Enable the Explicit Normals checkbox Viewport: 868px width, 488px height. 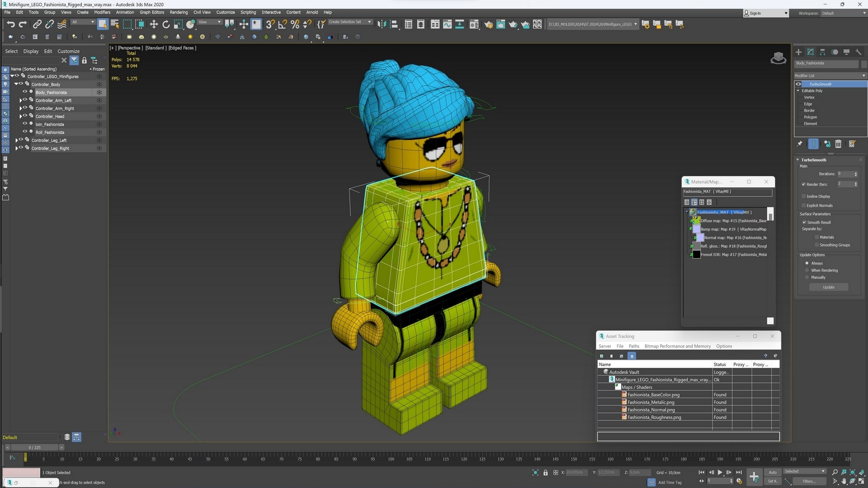[x=804, y=205]
